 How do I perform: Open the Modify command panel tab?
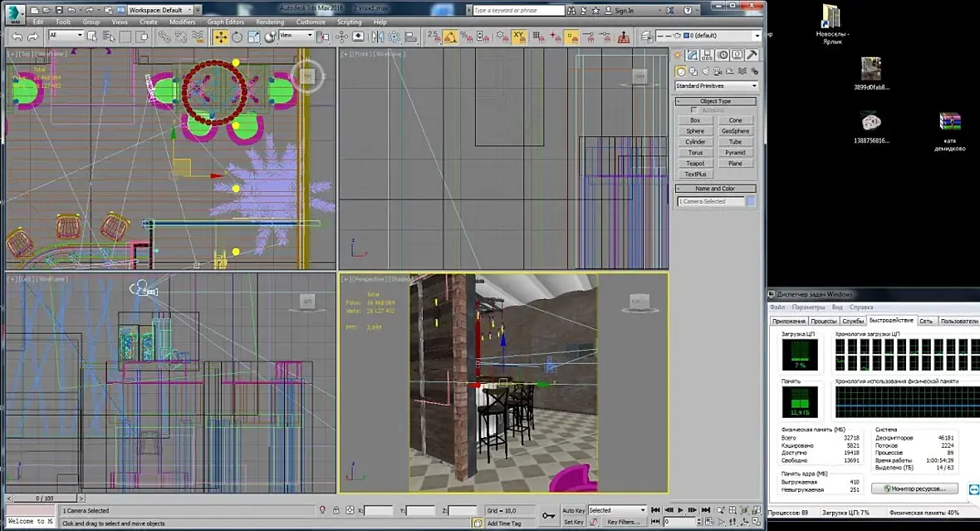(693, 55)
